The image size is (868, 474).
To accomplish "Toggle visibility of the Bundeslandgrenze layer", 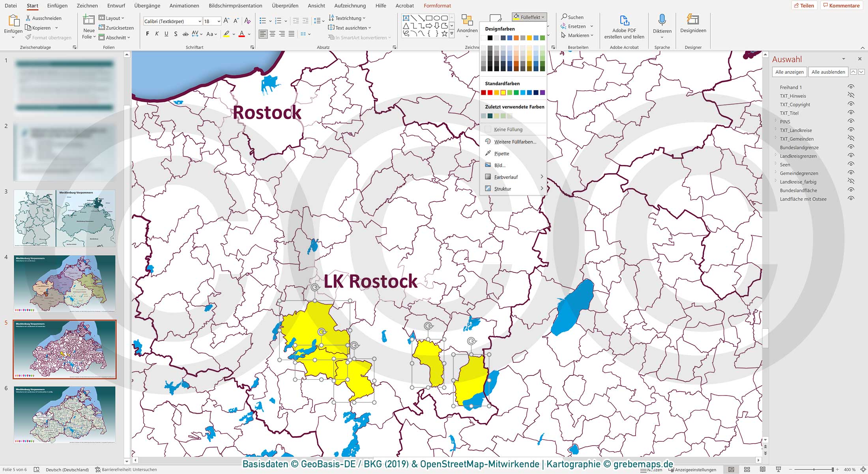I will coord(851,147).
